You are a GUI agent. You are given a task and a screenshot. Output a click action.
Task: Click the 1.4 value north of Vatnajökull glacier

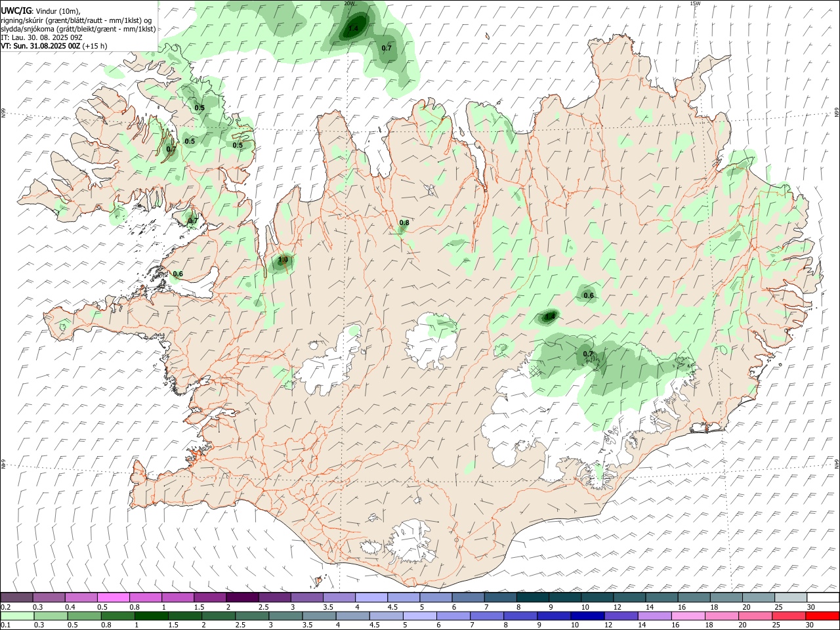[550, 316]
